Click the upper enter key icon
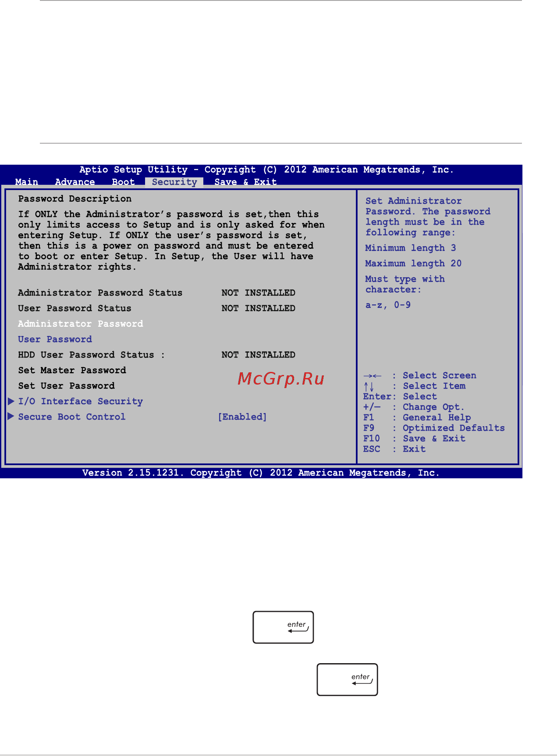Image resolution: width=557 pixels, height=756 pixels. pos(283,627)
